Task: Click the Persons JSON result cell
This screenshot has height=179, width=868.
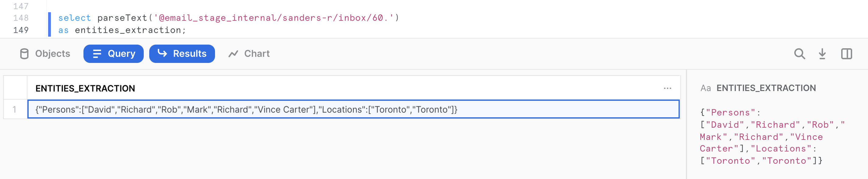Action: coord(246,109)
